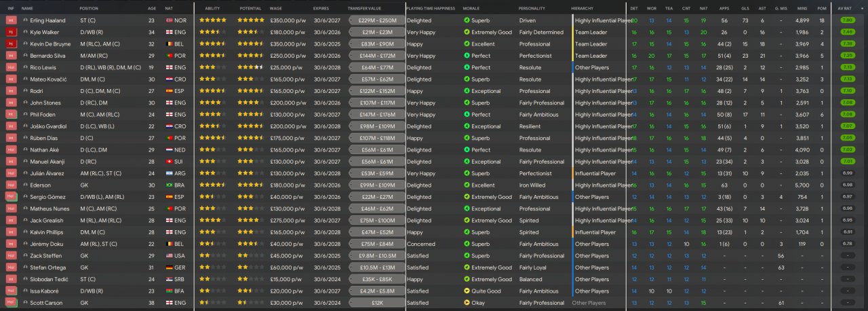Click Ederson's Iron Willed personality

click(532, 185)
